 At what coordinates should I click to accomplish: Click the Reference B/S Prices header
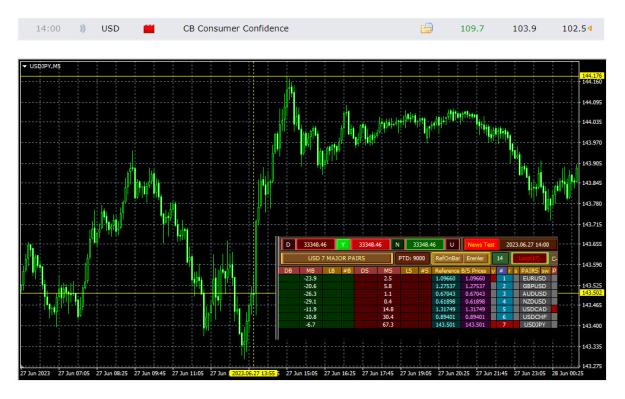460,271
